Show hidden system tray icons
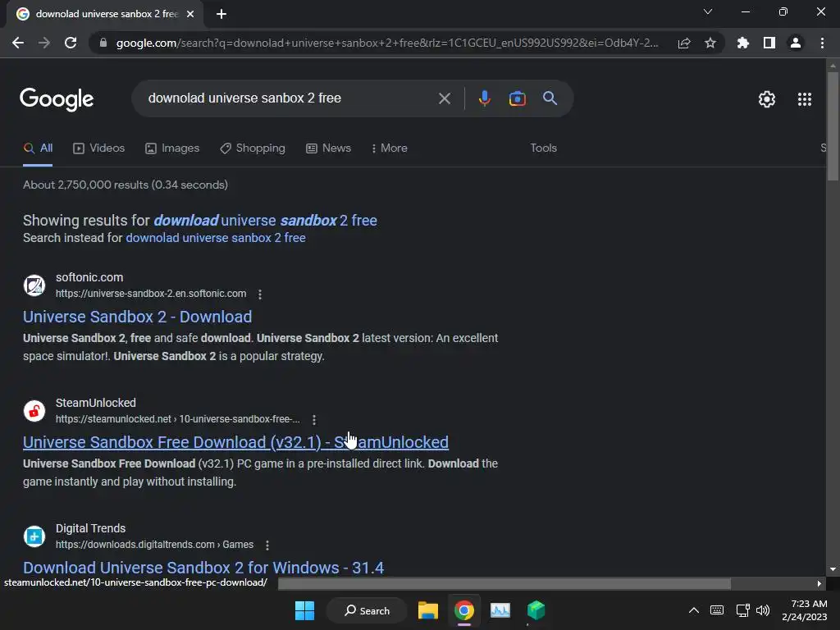The height and width of the screenshot is (630, 840). click(x=693, y=610)
